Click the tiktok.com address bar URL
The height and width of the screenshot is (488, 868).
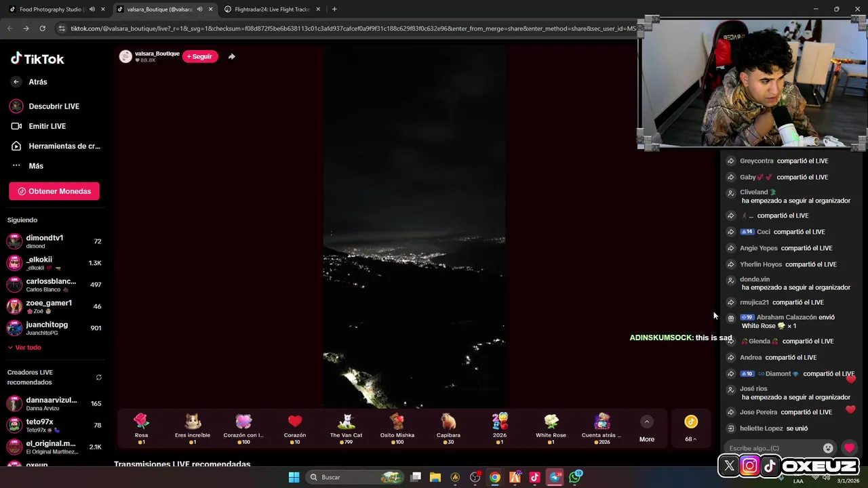coord(353,28)
